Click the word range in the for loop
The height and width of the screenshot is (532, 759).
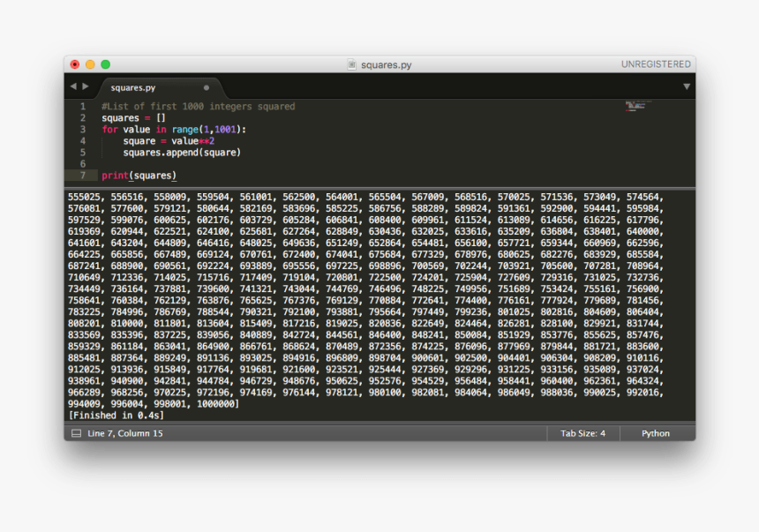click(185, 130)
